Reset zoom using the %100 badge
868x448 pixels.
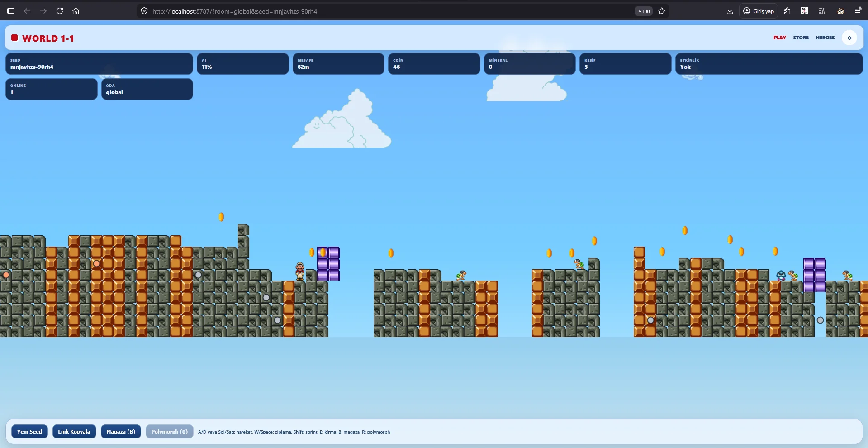coord(643,11)
